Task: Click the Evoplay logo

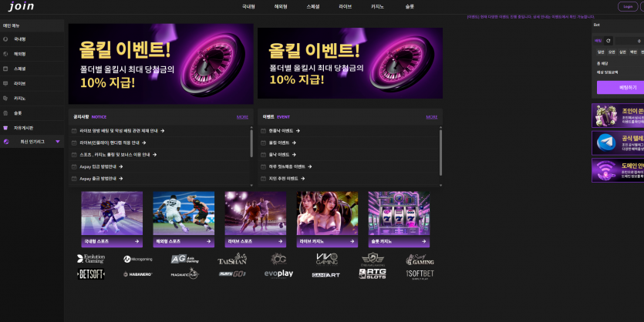Action: click(x=278, y=273)
